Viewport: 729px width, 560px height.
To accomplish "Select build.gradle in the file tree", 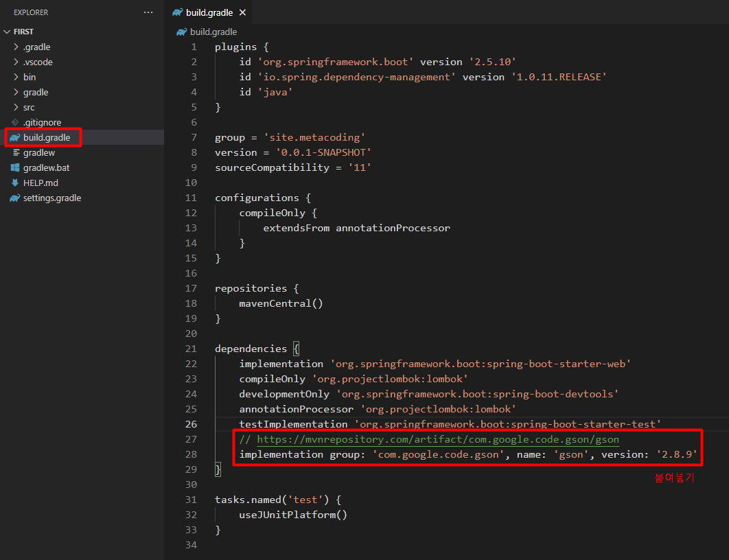I will pyautogui.click(x=47, y=137).
